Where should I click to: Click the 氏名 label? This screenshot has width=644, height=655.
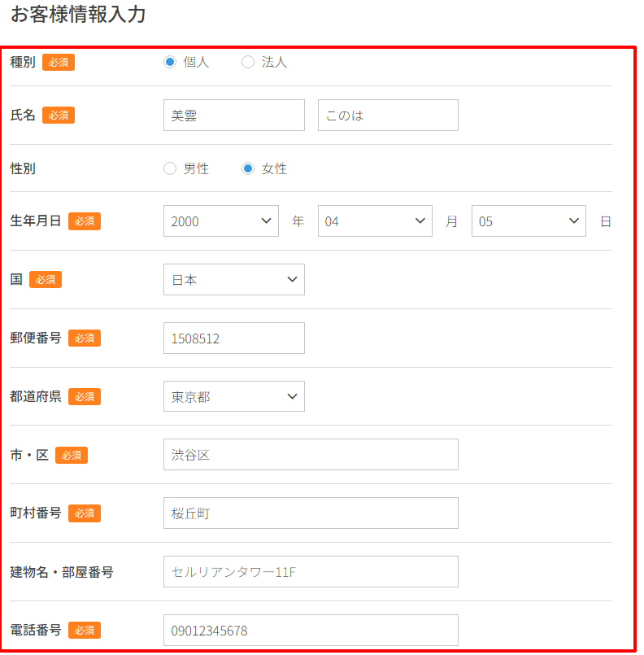tap(23, 116)
